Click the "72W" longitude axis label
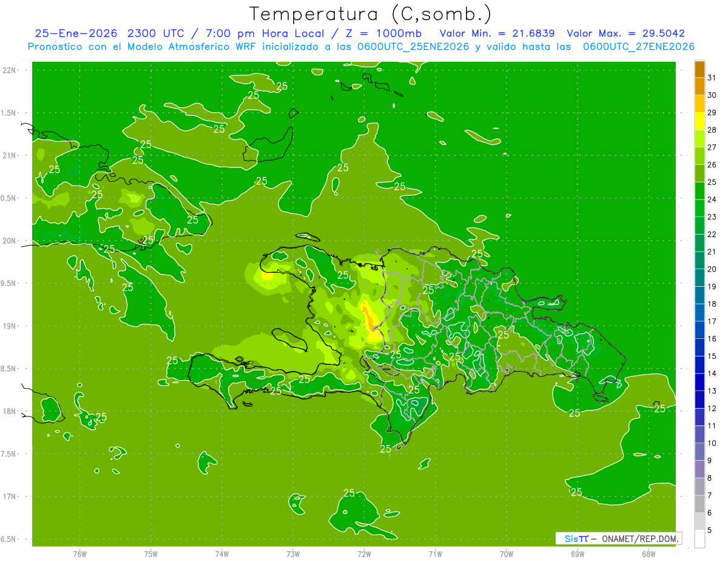The height and width of the screenshot is (562, 728). click(x=364, y=554)
